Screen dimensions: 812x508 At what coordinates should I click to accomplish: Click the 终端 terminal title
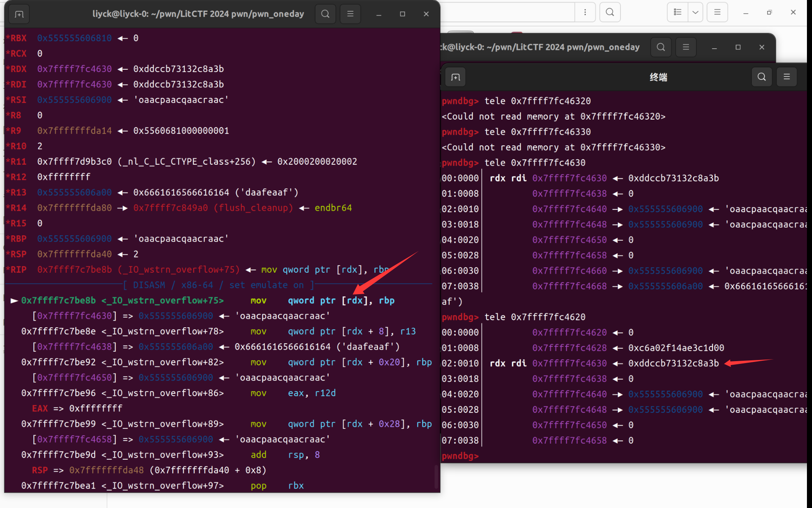[658, 77]
